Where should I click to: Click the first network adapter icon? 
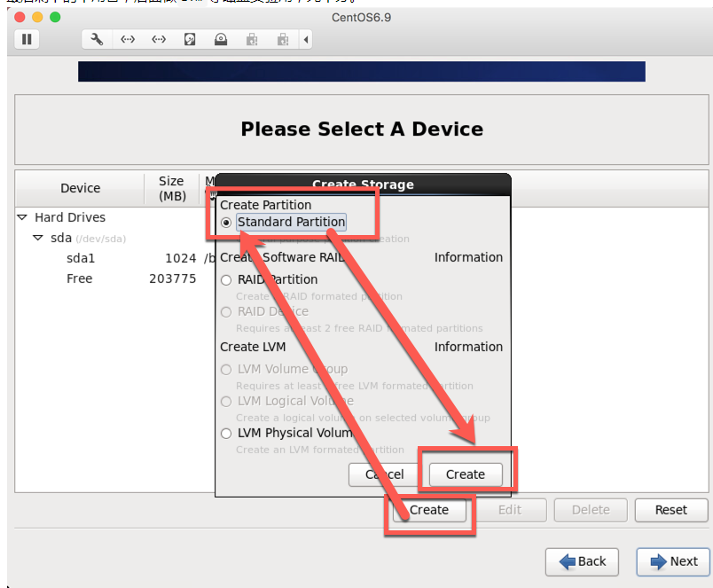[128, 39]
